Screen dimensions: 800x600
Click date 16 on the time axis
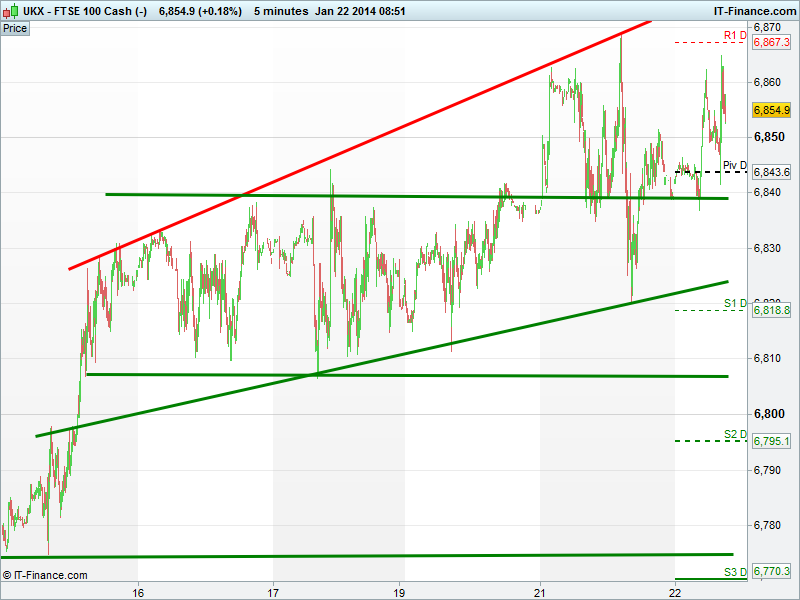click(x=138, y=593)
